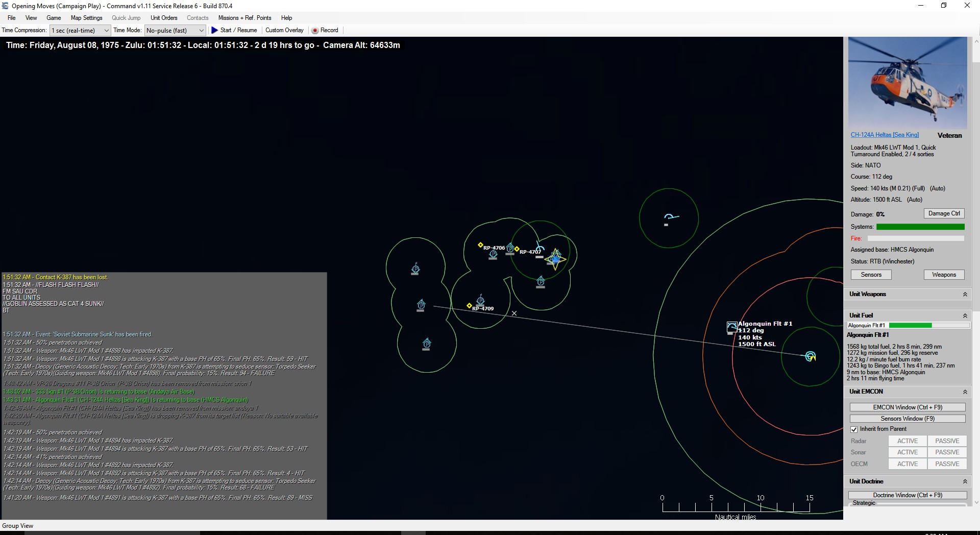Set OECM EMCON to PASSIVE
980x535 pixels.
(947, 464)
